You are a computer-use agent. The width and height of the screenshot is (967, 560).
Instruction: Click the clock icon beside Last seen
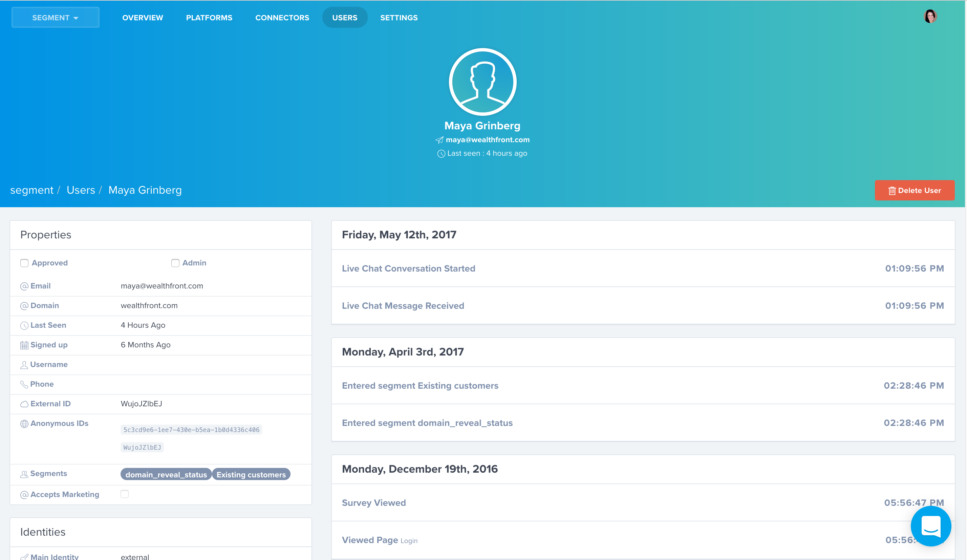pos(441,153)
